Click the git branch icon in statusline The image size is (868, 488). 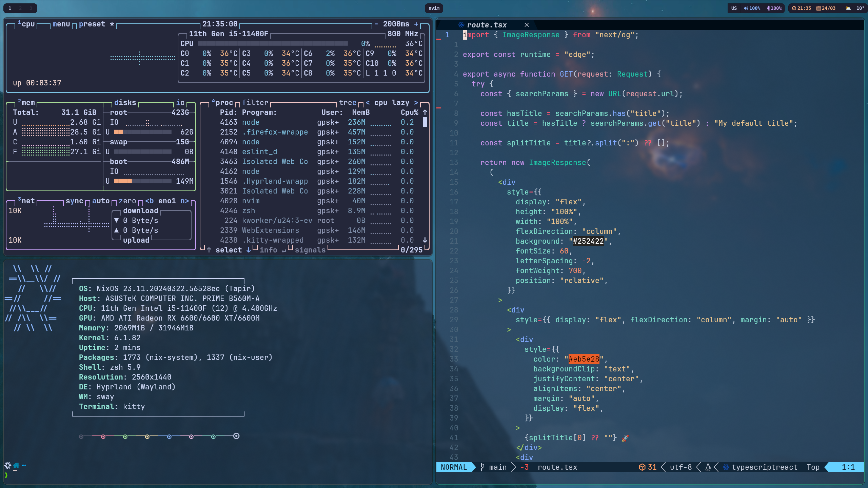[x=482, y=467]
